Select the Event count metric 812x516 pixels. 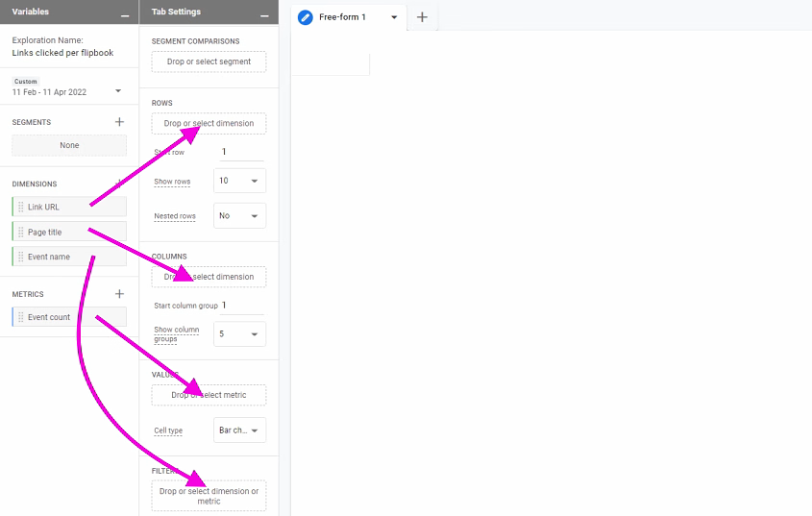tap(69, 317)
